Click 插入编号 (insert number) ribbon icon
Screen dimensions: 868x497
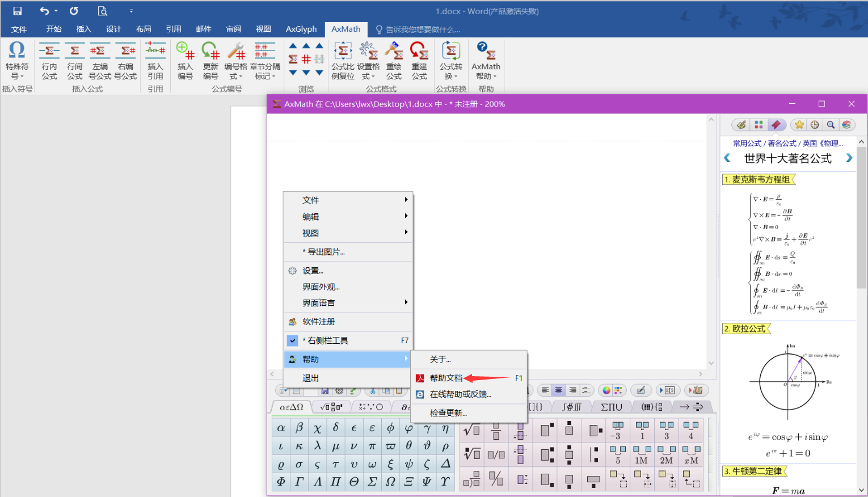tap(186, 61)
